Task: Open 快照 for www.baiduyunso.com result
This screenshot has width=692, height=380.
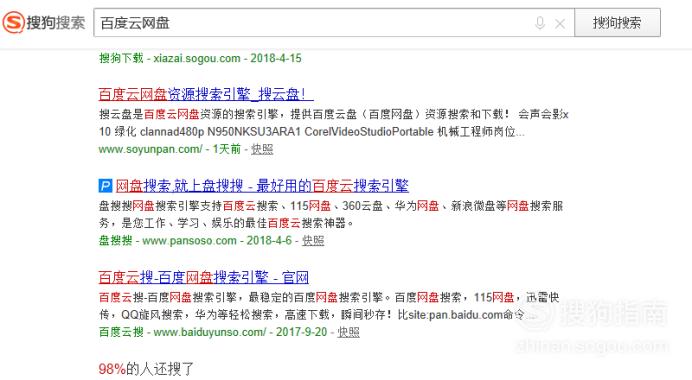Action: pyautogui.click(x=348, y=332)
